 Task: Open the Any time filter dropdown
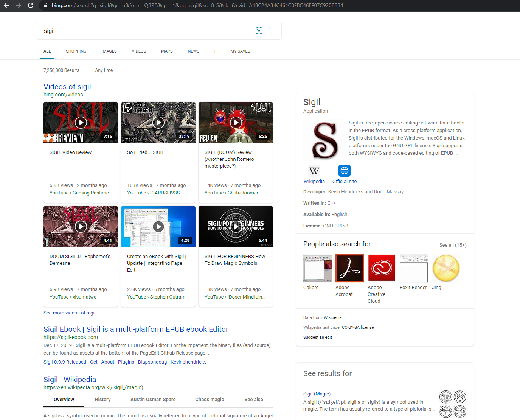pyautogui.click(x=104, y=70)
